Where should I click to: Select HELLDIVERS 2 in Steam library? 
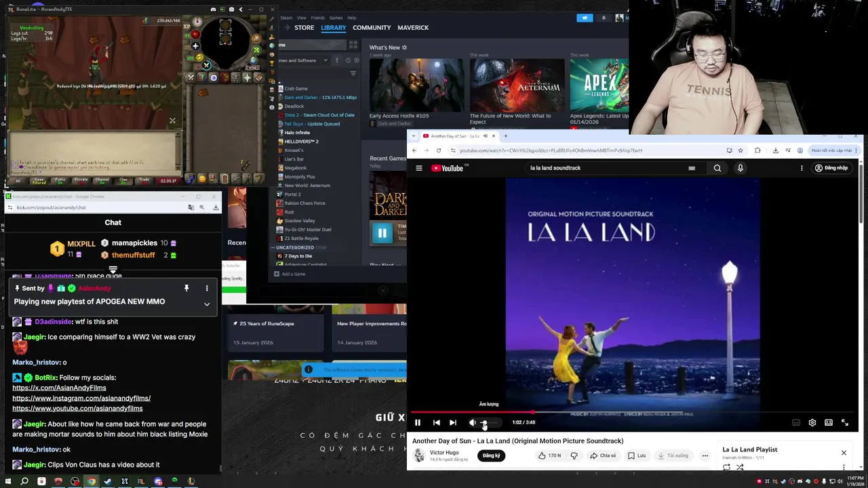coord(301,142)
